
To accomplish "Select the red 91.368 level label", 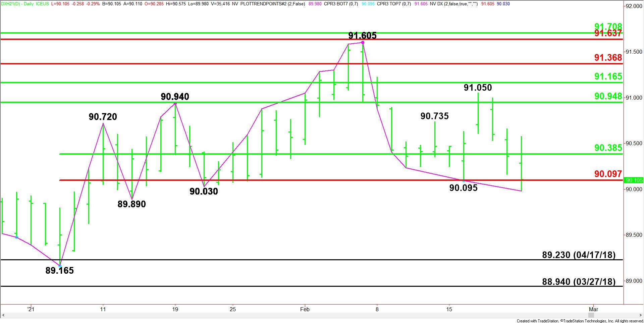I will [x=608, y=58].
